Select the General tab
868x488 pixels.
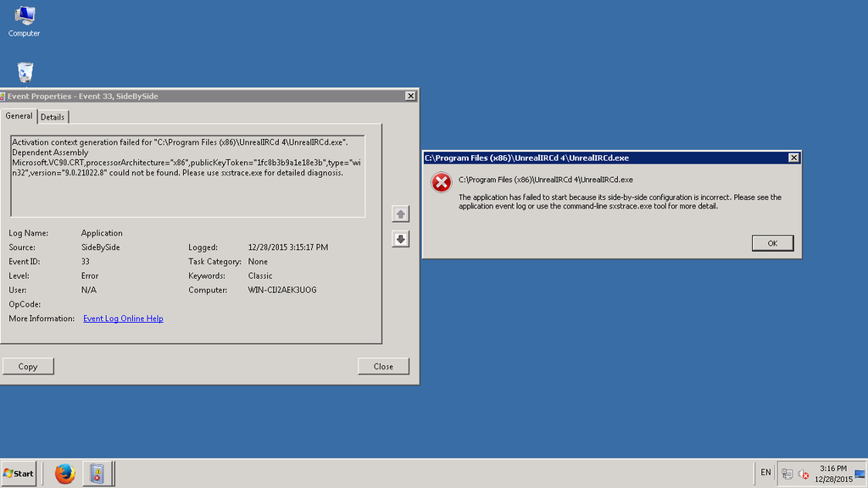tap(19, 116)
